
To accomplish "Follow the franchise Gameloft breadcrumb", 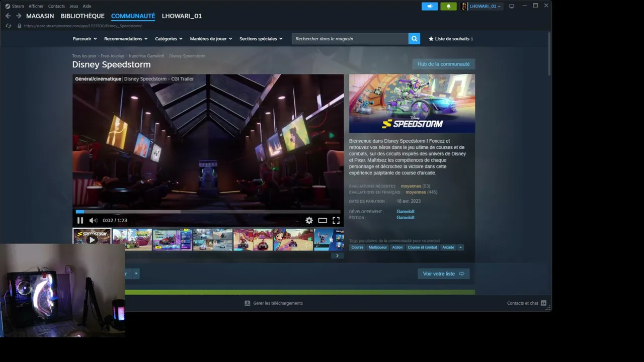I will tap(146, 56).
